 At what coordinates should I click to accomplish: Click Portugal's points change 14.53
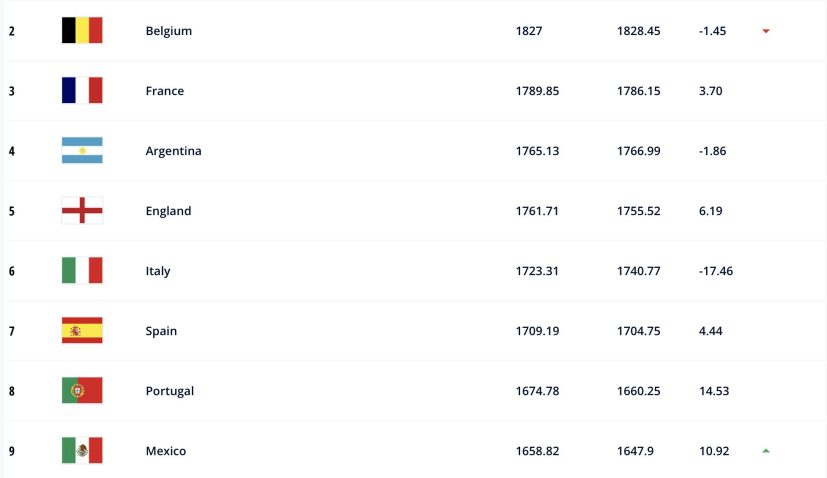pyautogui.click(x=714, y=391)
